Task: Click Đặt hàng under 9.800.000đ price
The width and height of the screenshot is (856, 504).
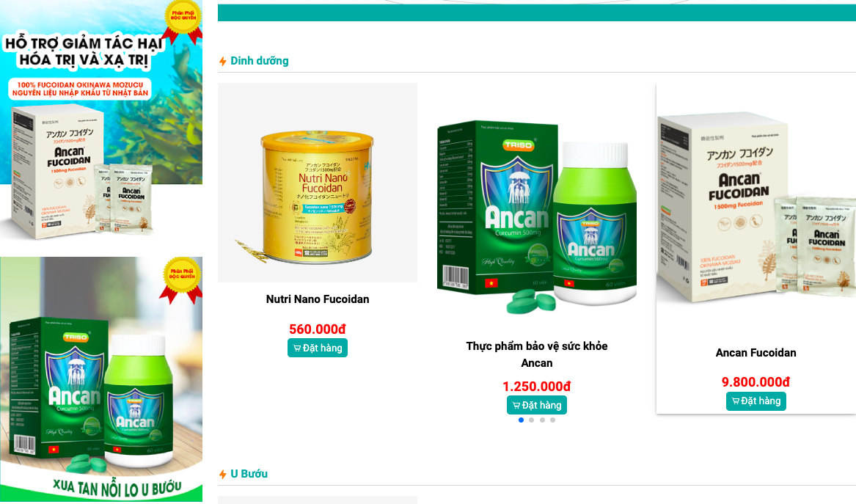Action: click(756, 401)
